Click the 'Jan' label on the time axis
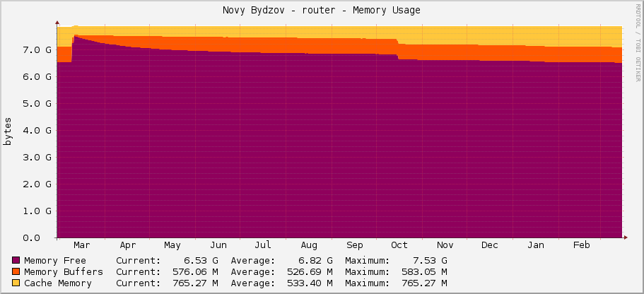 click(536, 245)
